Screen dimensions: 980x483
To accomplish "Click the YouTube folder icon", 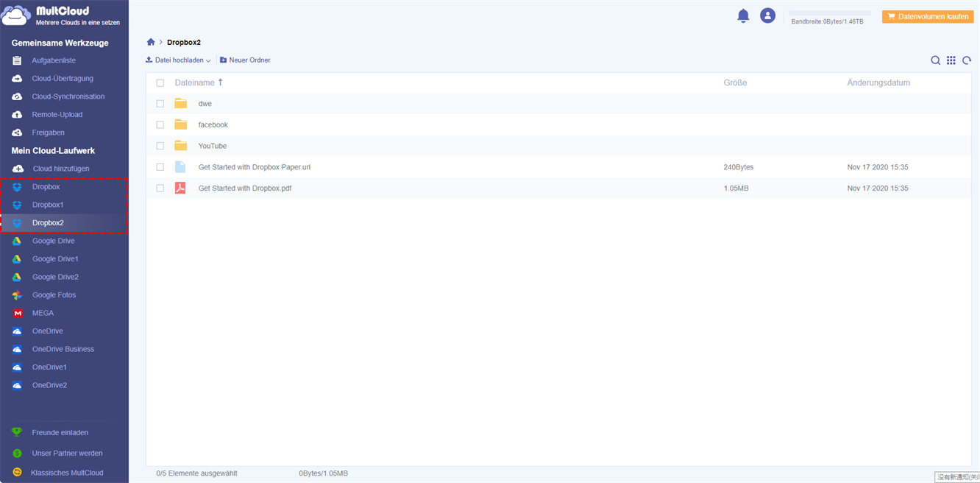I will (x=180, y=146).
